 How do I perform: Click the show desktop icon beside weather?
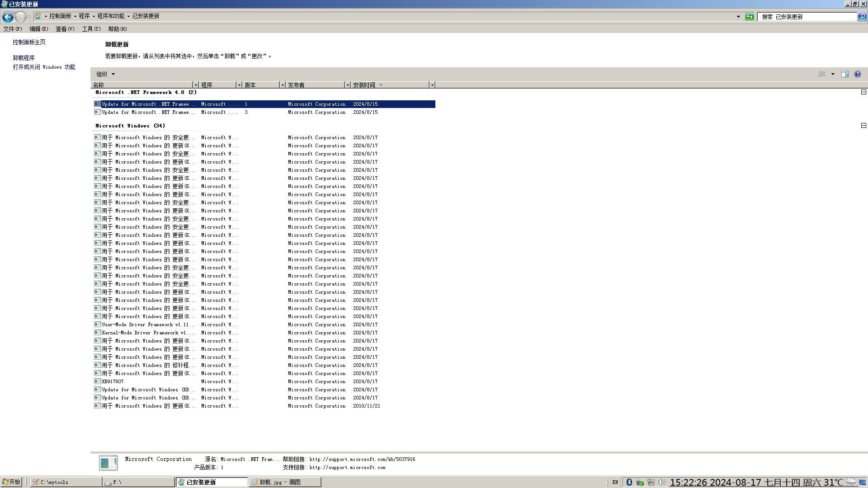coord(862,482)
